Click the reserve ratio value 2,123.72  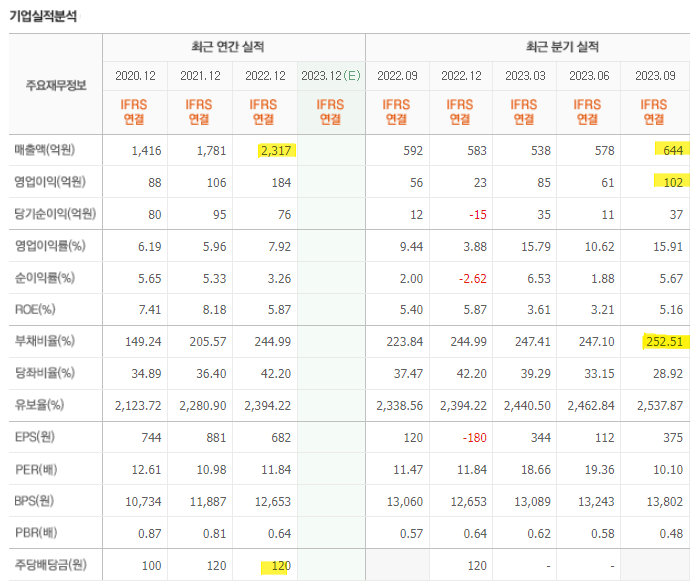tap(138, 406)
